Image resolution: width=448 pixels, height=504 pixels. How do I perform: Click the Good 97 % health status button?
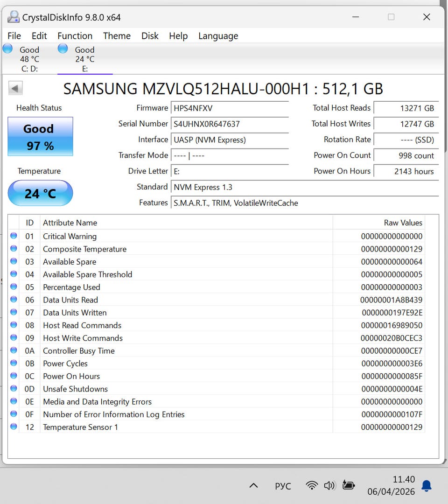point(40,136)
